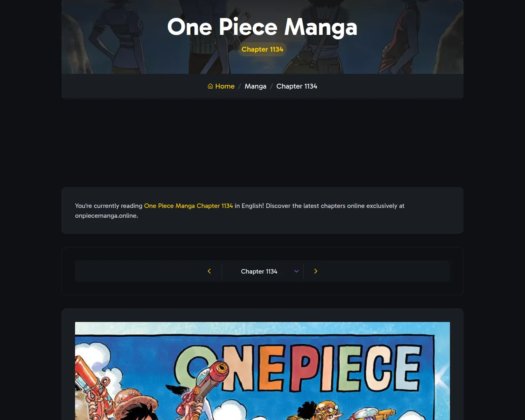This screenshot has height=420, width=525.
Task: Click the purple chevron in chapter selector
Action: tap(297, 271)
